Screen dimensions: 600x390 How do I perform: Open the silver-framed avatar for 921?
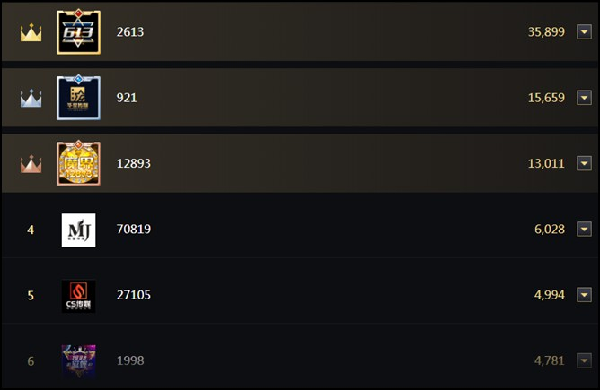pyautogui.click(x=79, y=98)
